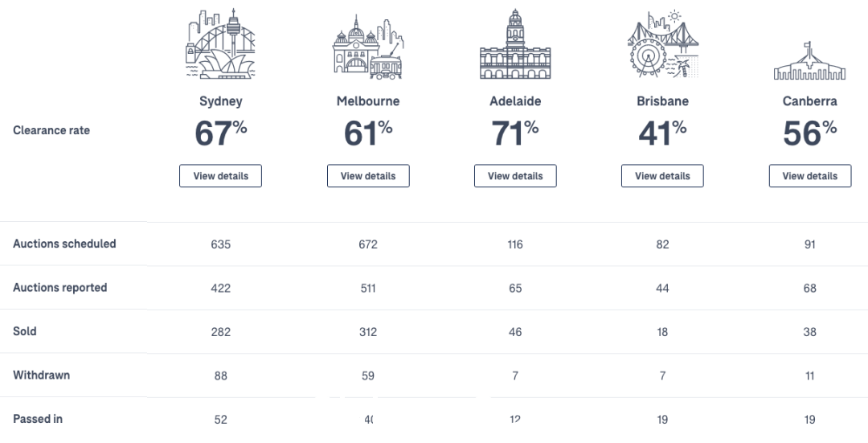The height and width of the screenshot is (443, 868).
Task: Click the Withdrawn row label
Action: pyautogui.click(x=42, y=375)
